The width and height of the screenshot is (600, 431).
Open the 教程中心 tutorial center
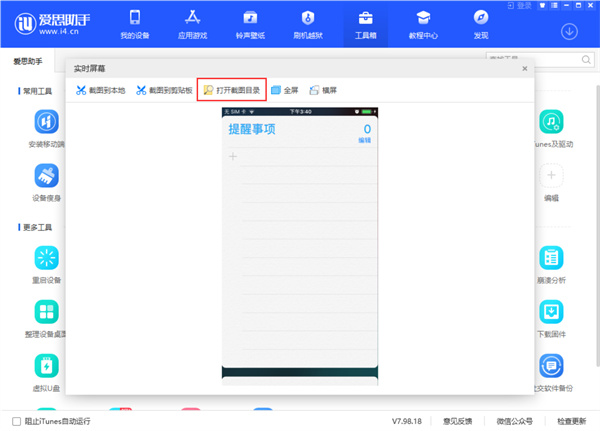(423, 24)
